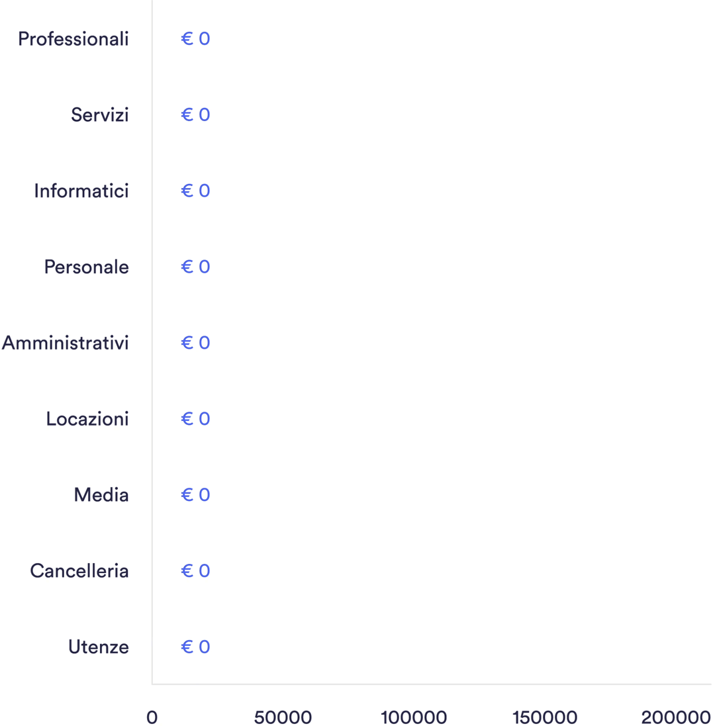Image resolution: width=715 pixels, height=728 pixels.
Task: Select the Cancelleria category label
Action: click(79, 571)
